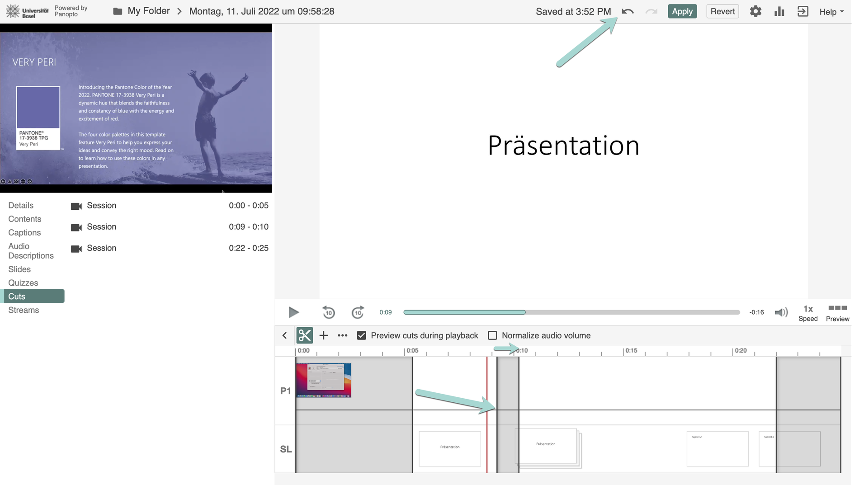Image resolution: width=868 pixels, height=485 pixels.
Task: Click the plus add icon in timeline toolbar
Action: pos(324,335)
